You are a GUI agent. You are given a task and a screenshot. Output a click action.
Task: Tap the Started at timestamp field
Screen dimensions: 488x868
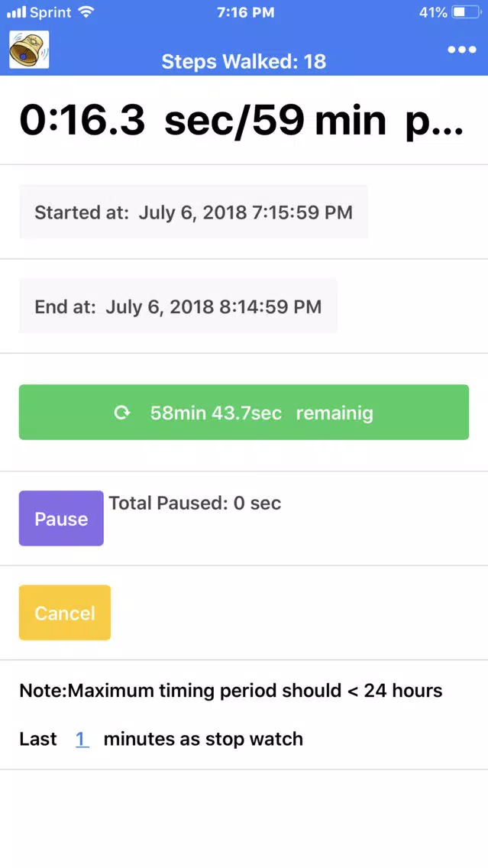coord(193,212)
